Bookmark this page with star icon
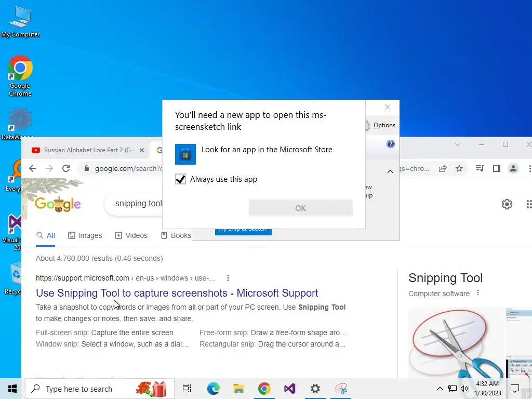This screenshot has width=532, height=399. point(459,169)
